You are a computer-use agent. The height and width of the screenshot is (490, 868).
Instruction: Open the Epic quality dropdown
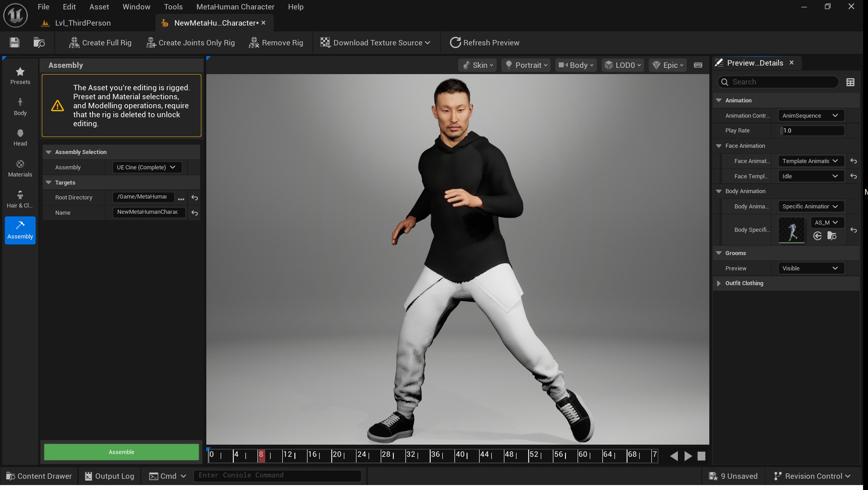(668, 65)
